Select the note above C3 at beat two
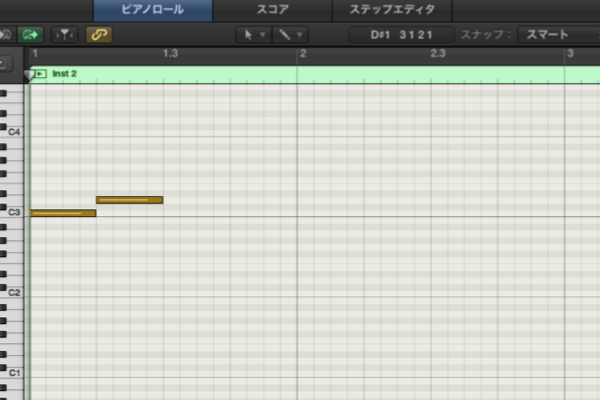 coord(130,200)
